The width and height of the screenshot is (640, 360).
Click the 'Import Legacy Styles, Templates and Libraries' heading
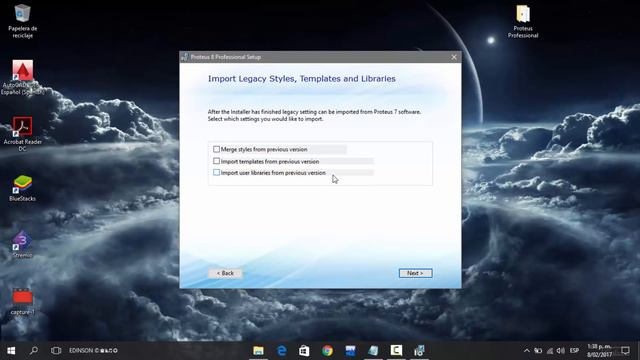(302, 79)
